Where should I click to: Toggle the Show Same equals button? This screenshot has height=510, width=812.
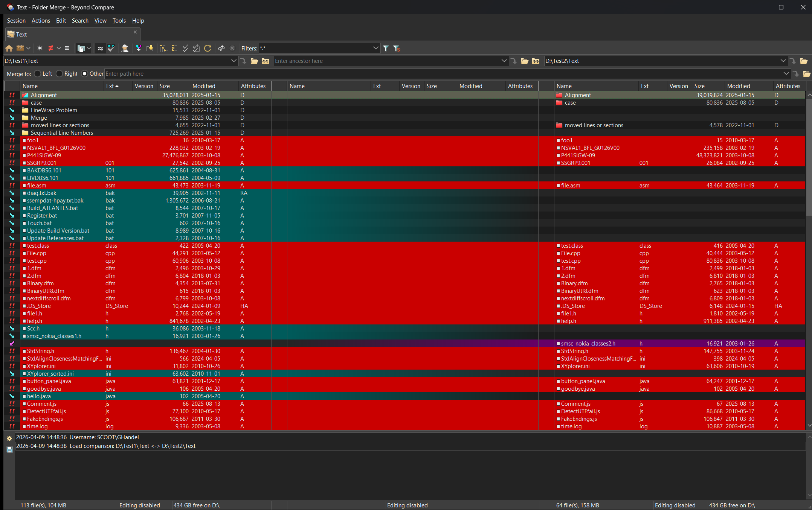click(67, 48)
